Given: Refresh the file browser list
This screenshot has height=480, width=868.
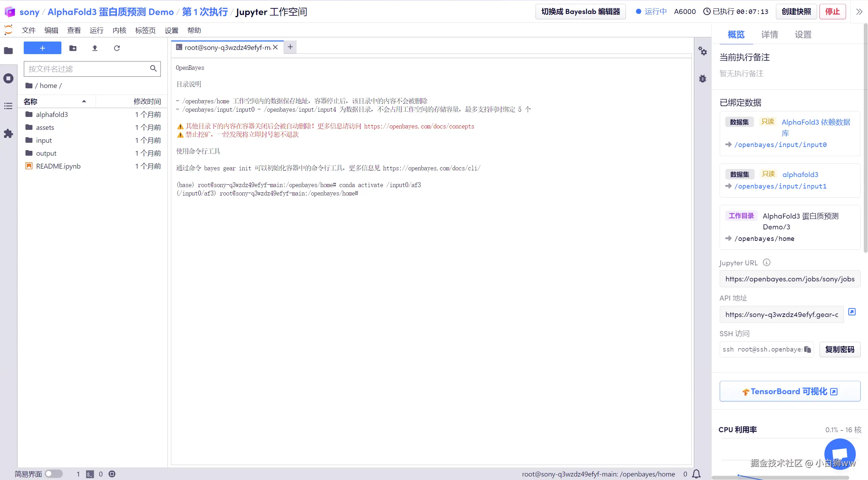Looking at the screenshot, I should coord(117,48).
